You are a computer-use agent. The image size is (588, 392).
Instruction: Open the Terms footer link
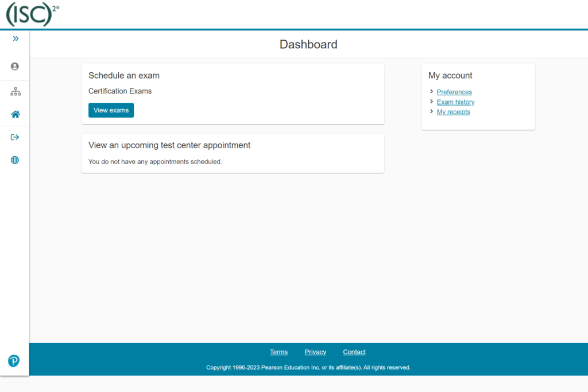click(278, 352)
